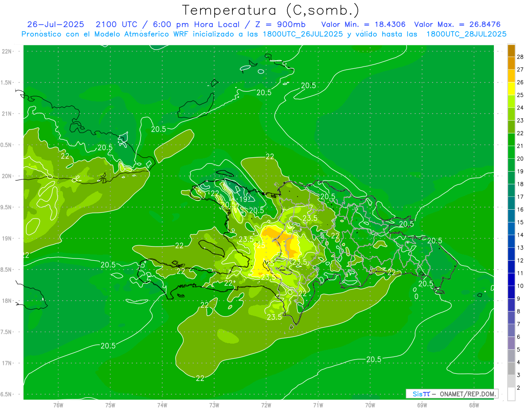The height and width of the screenshot is (411, 532).
Task: Click the '18N' latitude axis label
Action: [x=7, y=301]
